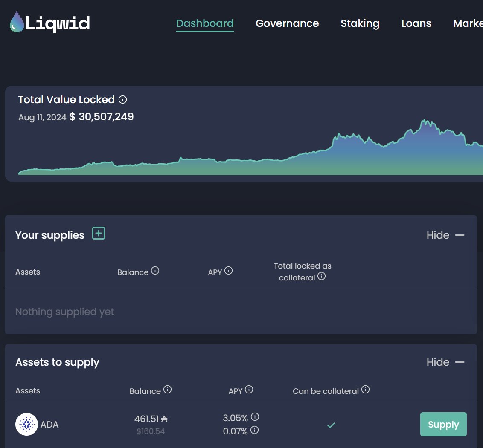Click the Assets to supply heading
The height and width of the screenshot is (448, 483).
pos(57,362)
